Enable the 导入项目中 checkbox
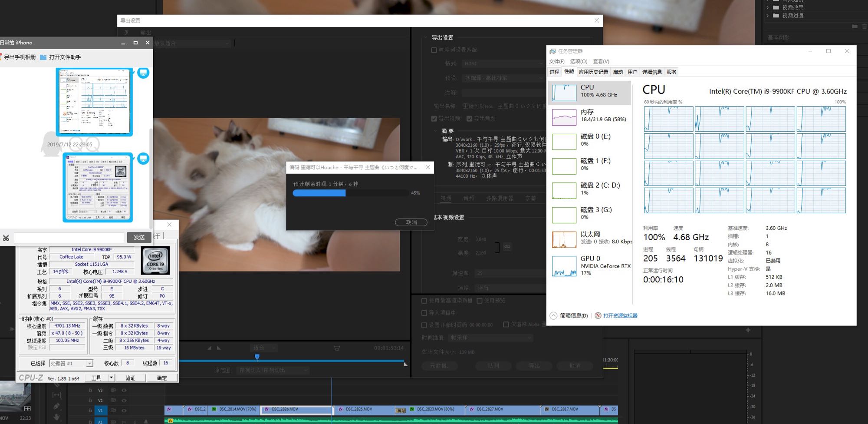868x424 pixels. coord(424,313)
